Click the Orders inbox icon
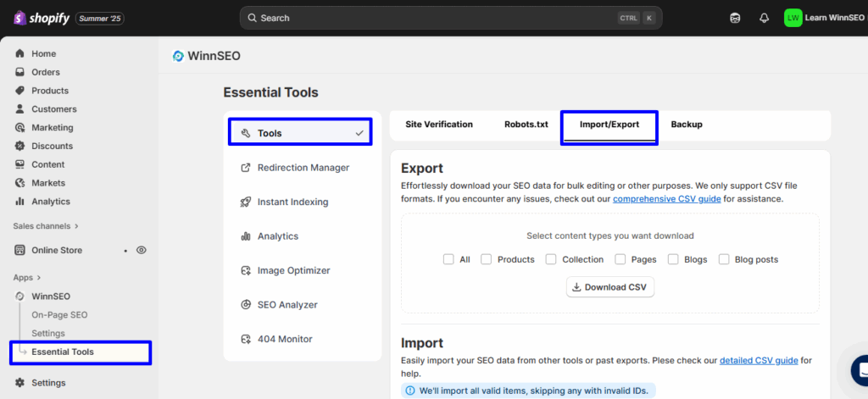 tap(20, 72)
